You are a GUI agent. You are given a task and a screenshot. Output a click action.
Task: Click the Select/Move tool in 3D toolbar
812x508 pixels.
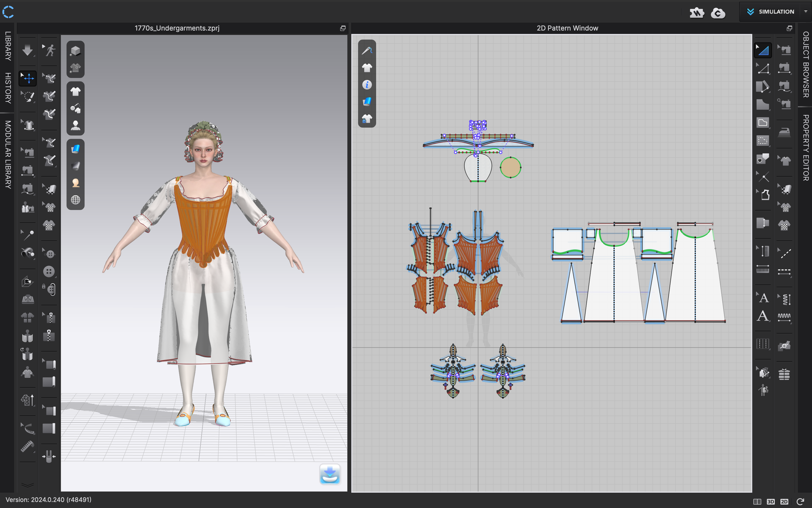tap(28, 78)
